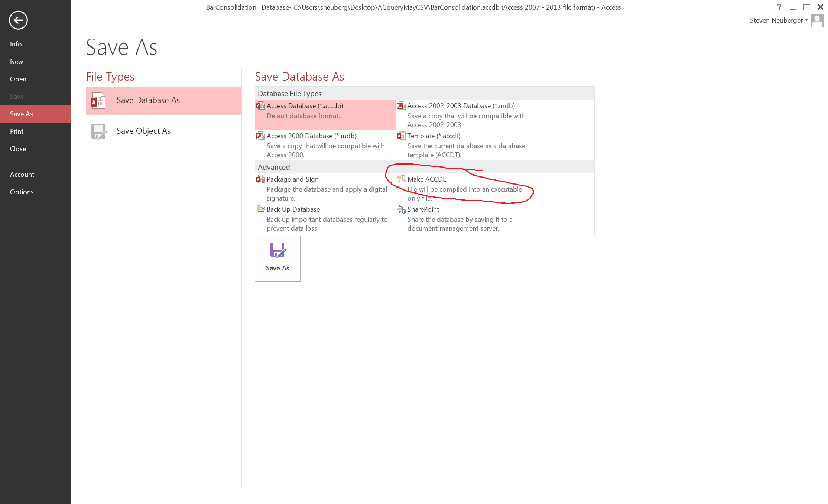Click the user profile picture icon
The image size is (828, 504).
point(817,20)
